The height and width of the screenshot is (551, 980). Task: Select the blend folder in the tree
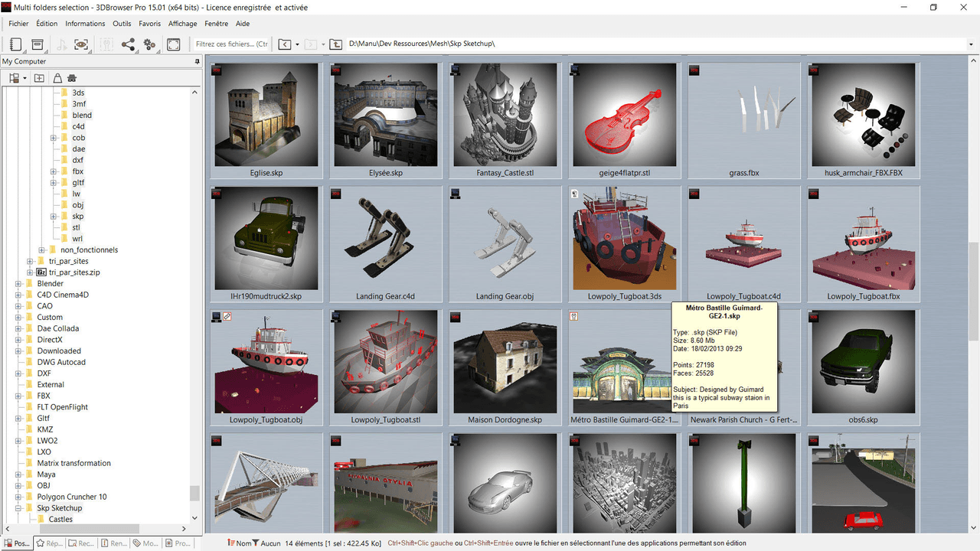point(82,116)
